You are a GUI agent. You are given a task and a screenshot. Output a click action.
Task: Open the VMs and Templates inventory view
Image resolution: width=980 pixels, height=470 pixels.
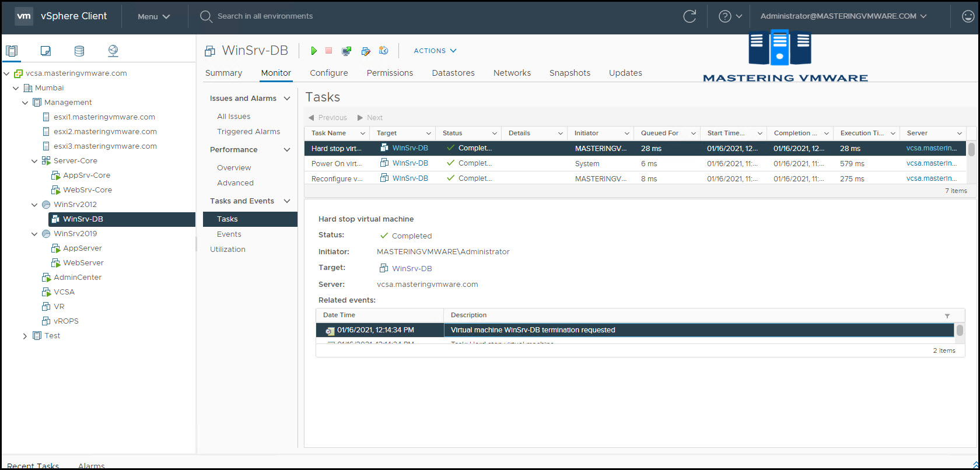pyautogui.click(x=45, y=51)
